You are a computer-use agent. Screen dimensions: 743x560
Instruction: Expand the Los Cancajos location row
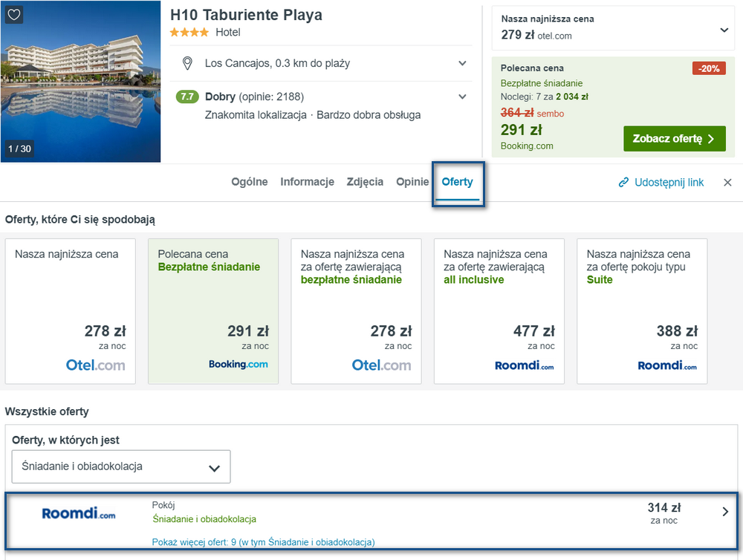point(462,63)
